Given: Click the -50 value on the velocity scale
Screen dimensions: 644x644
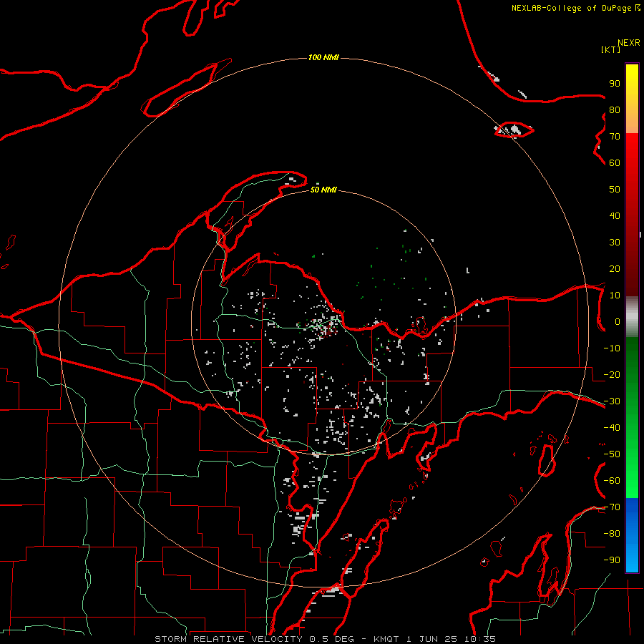Looking at the screenshot, I should click(612, 454).
